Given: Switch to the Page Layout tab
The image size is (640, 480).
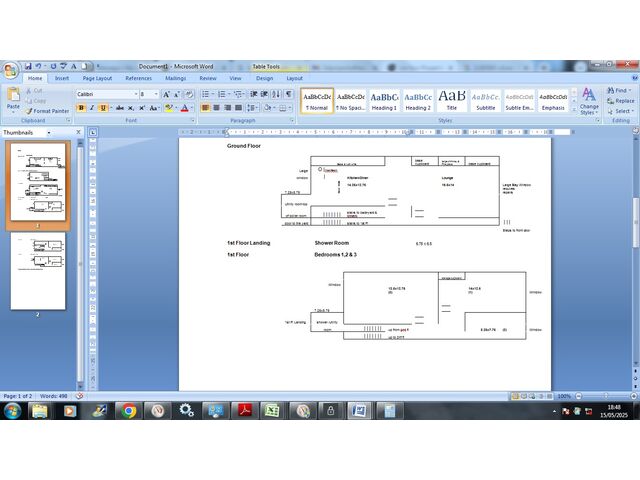Looking at the screenshot, I should click(x=97, y=78).
